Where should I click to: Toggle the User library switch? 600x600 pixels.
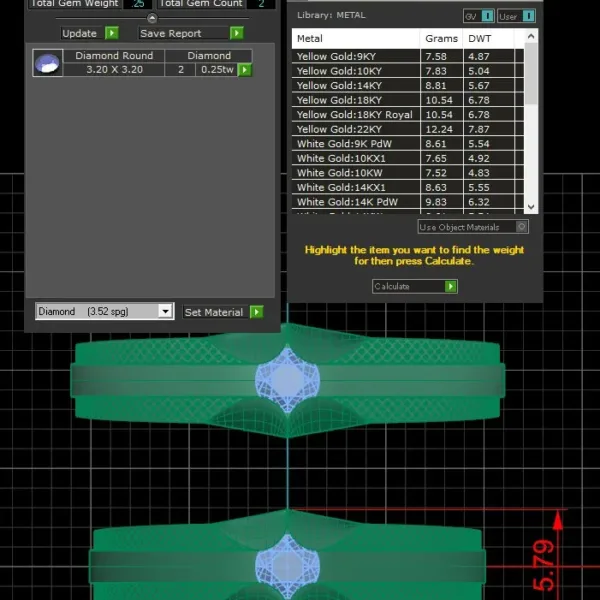click(516, 16)
